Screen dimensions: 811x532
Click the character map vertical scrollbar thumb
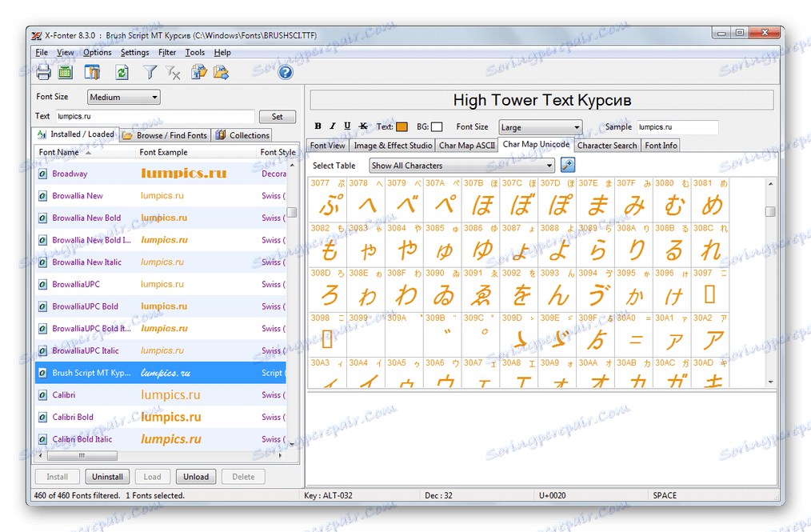pos(770,212)
